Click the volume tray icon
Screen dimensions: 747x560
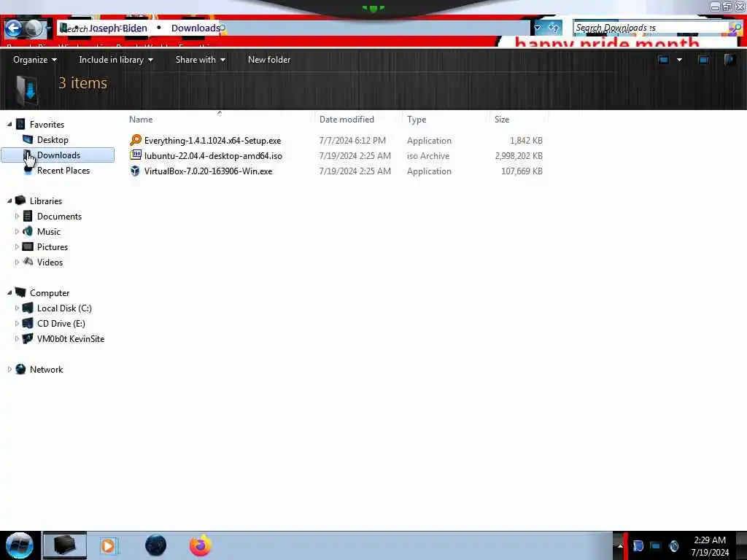tap(673, 545)
